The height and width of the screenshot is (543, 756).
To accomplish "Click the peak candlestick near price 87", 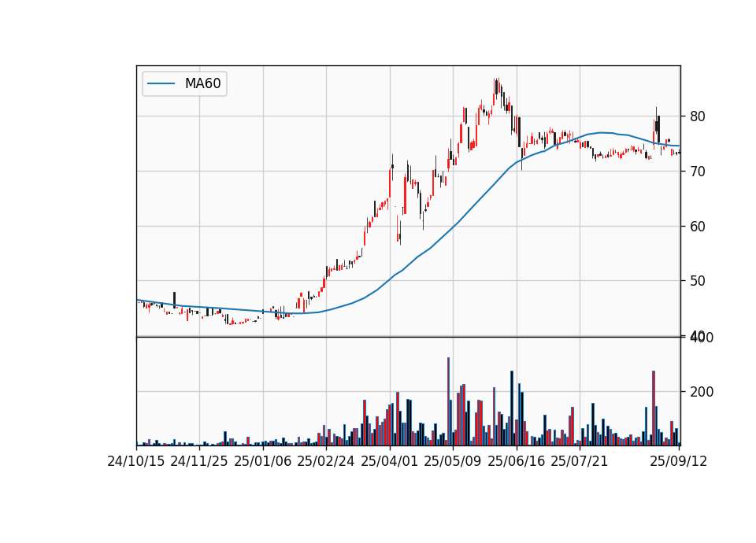I will pos(495,87).
